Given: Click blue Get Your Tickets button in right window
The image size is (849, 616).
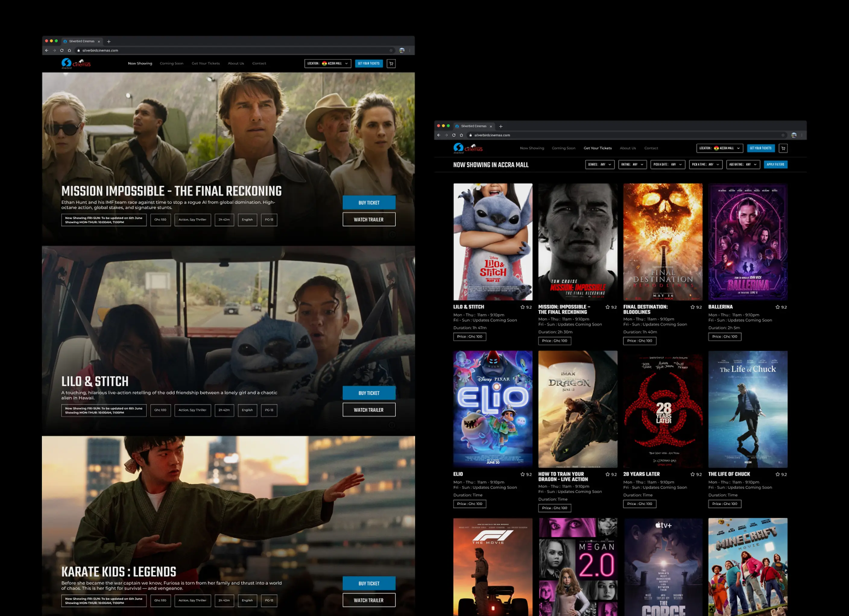Looking at the screenshot, I should pos(761,148).
